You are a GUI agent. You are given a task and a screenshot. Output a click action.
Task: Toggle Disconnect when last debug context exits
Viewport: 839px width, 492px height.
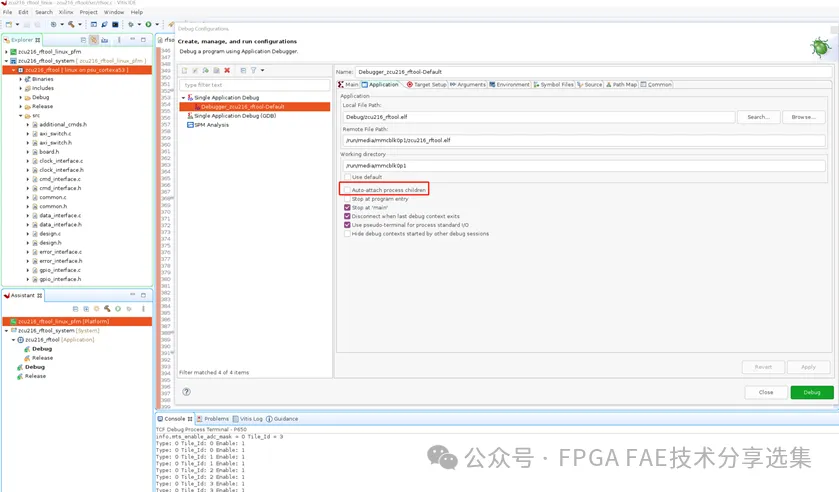(347, 216)
